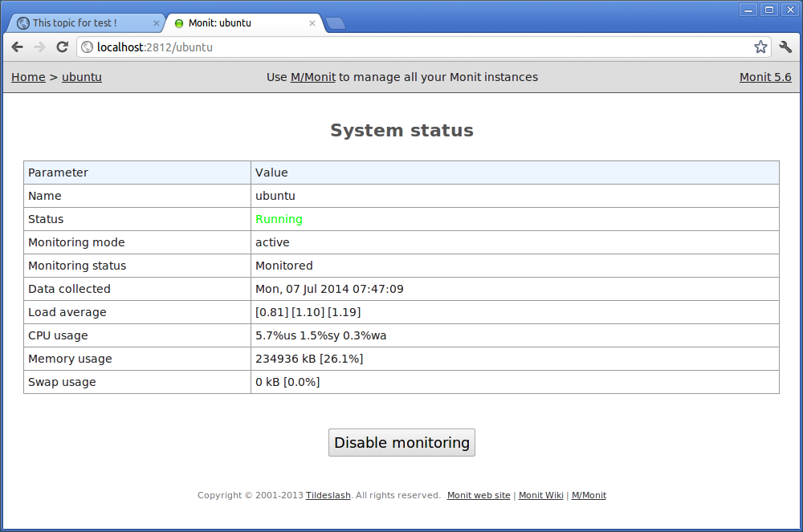This screenshot has height=532, width=803.
Task: Open the browser wrench settings menu
Action: click(x=785, y=47)
